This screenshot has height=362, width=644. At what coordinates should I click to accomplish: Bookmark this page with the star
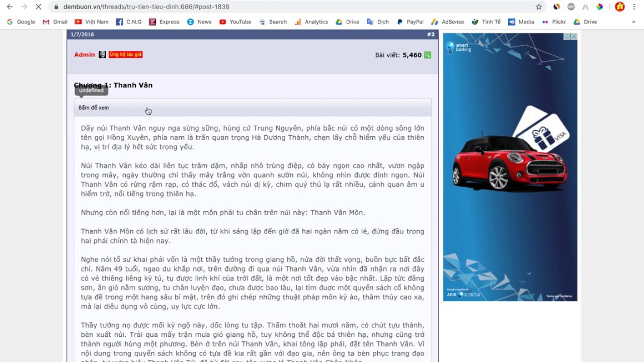tap(539, 7)
